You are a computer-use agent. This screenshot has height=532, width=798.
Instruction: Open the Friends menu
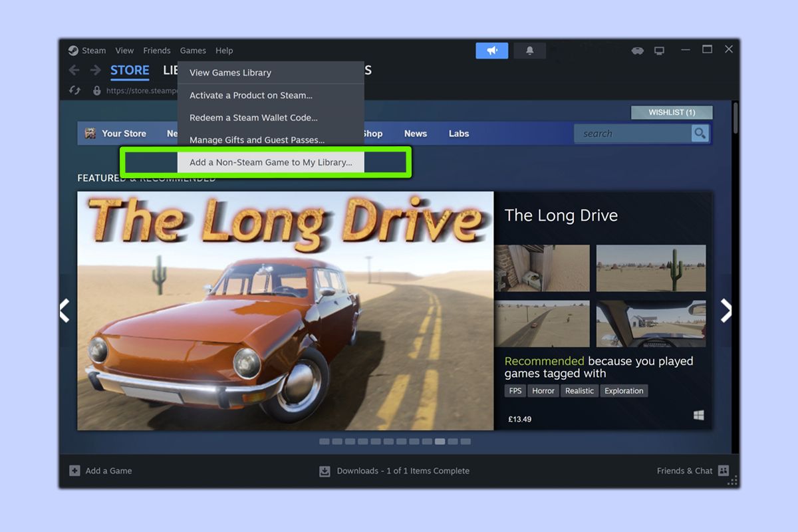[156, 50]
